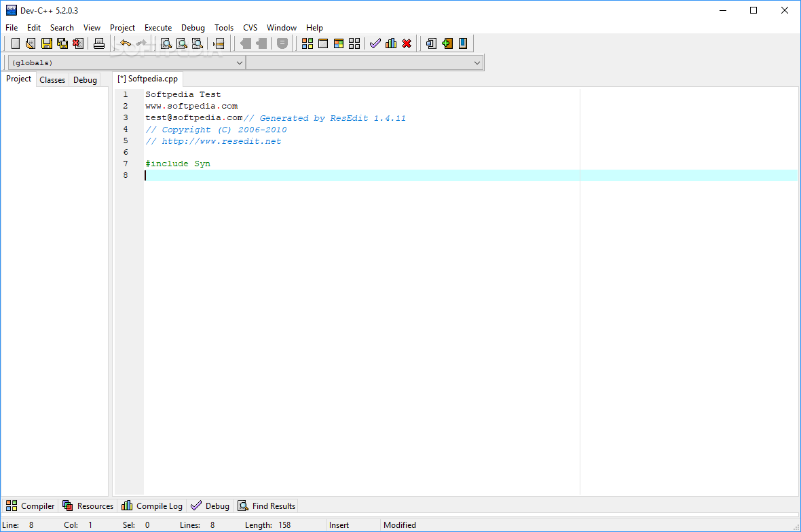
Task: Click the third magnifier Search Again icon
Action: coord(197,43)
